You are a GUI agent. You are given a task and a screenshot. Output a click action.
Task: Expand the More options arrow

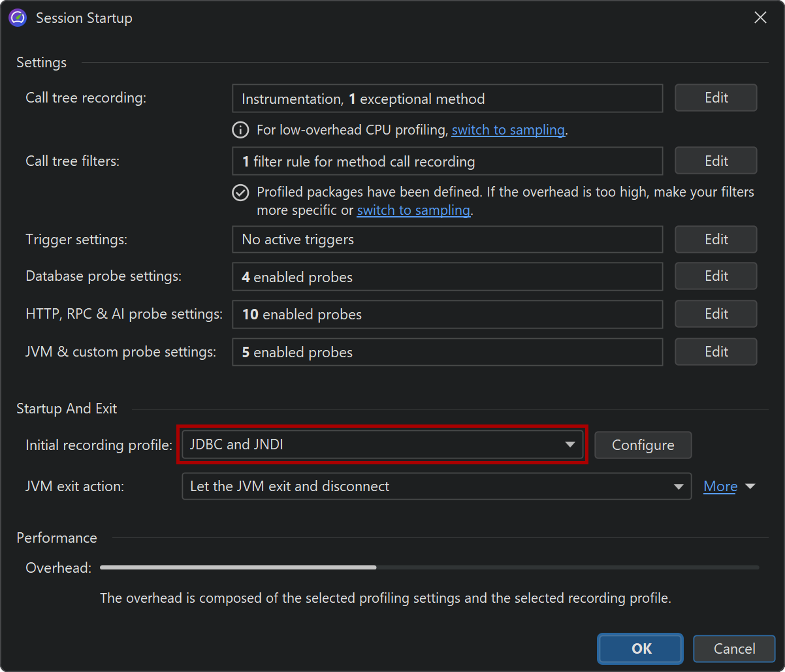(750, 487)
